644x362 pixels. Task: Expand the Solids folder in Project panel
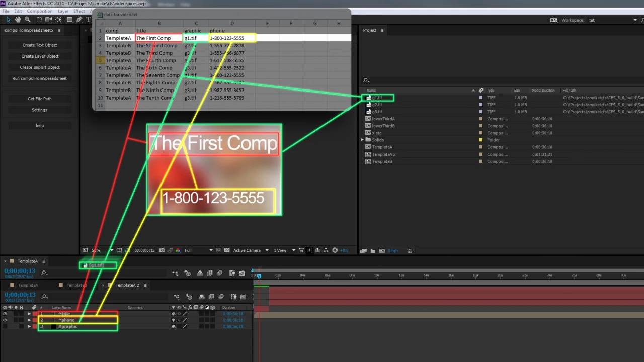tap(362, 140)
